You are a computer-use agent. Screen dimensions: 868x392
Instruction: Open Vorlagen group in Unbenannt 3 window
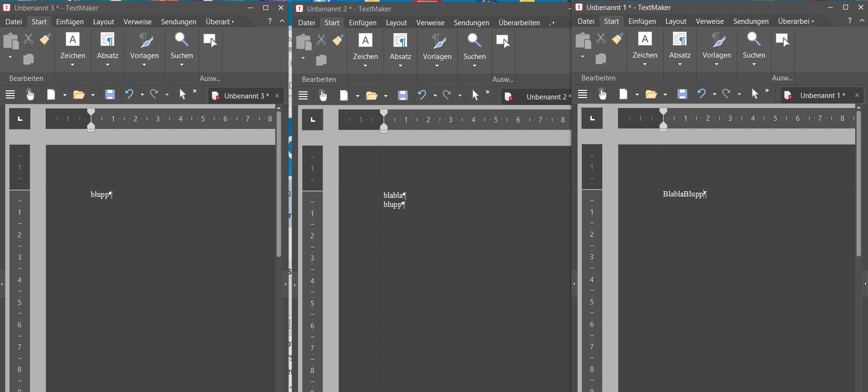click(x=145, y=49)
